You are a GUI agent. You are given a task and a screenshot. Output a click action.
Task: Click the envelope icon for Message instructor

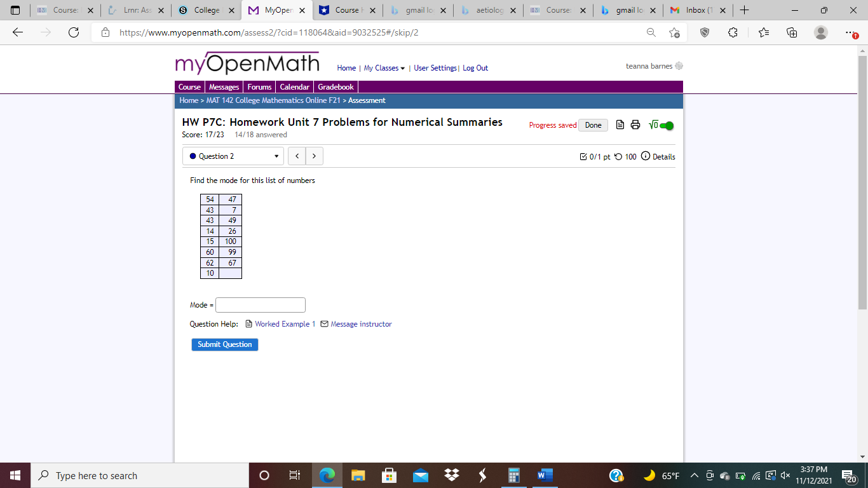(x=324, y=324)
